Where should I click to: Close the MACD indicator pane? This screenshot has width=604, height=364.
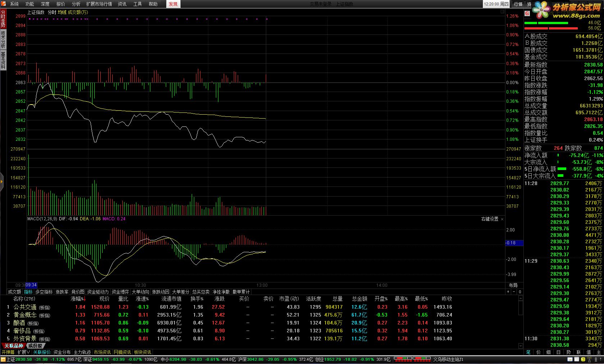click(502, 219)
